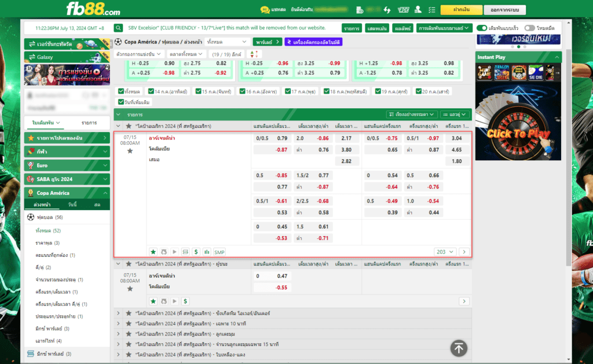
Task: Open the 203 more markets dropdown
Action: point(445,252)
